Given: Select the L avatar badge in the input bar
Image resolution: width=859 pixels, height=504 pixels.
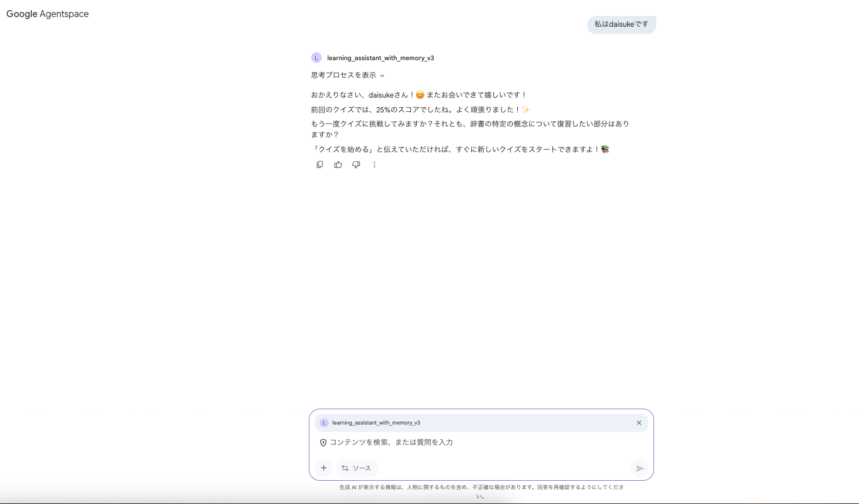Looking at the screenshot, I should click(324, 422).
